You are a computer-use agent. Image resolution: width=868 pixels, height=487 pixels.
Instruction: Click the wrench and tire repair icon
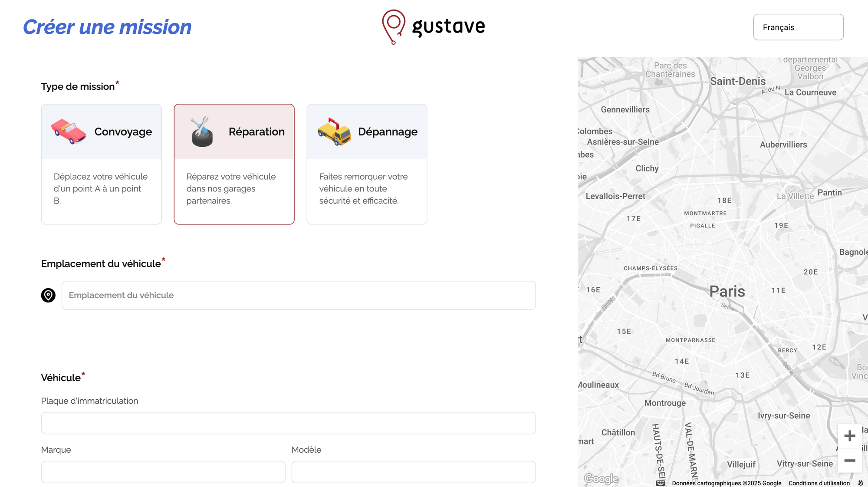202,132
